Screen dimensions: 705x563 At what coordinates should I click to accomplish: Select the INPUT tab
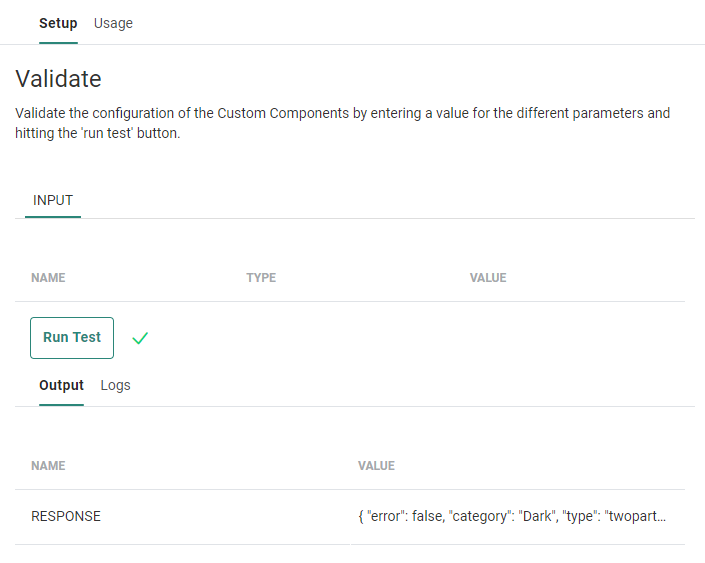53,200
